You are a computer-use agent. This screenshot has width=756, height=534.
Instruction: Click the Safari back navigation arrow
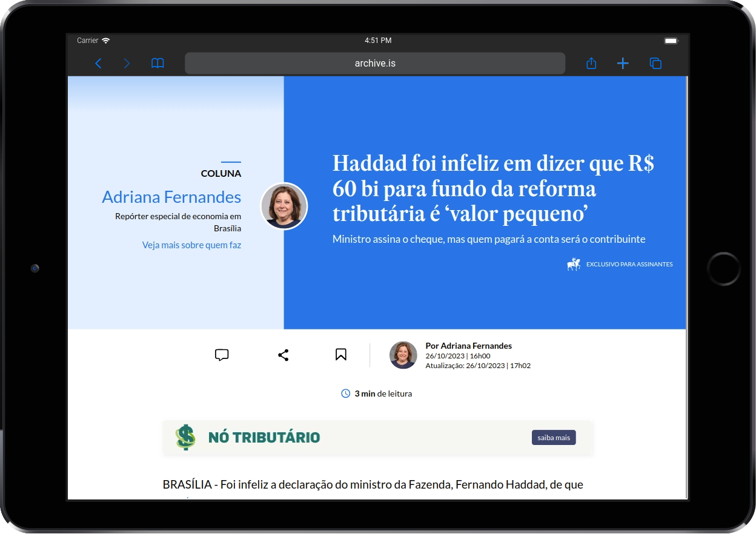point(98,63)
